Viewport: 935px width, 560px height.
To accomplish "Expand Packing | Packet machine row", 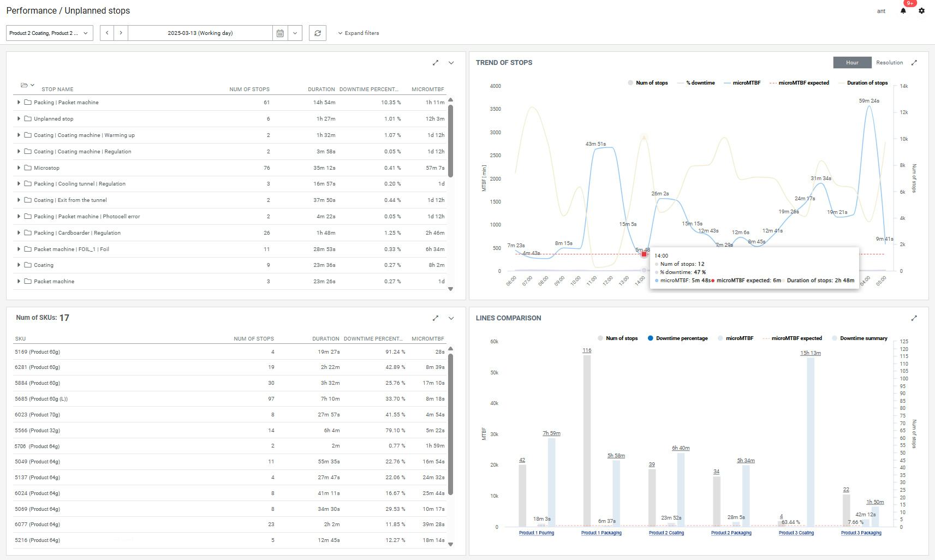I will (x=19, y=102).
